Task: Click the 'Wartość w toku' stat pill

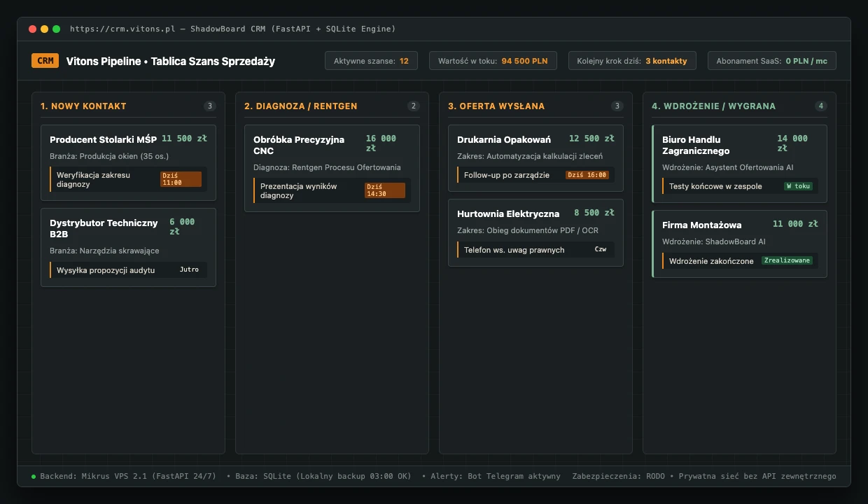Action: coord(493,61)
